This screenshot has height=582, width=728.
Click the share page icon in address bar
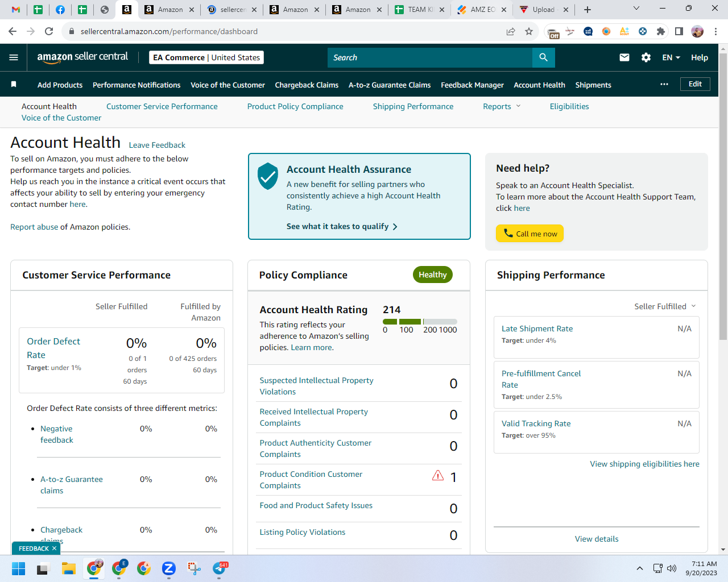511,31
